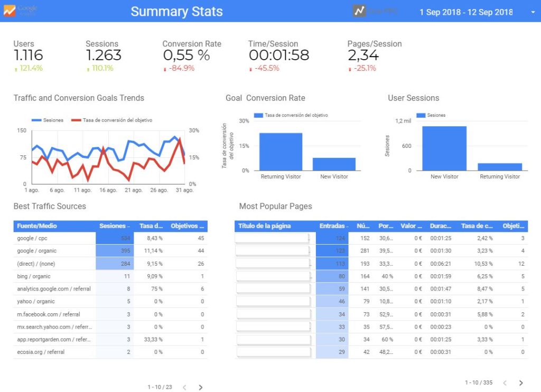Viewport: 541px width, 392px height.
Task: Select the yahoo / organic row
Action: [x=110, y=302]
